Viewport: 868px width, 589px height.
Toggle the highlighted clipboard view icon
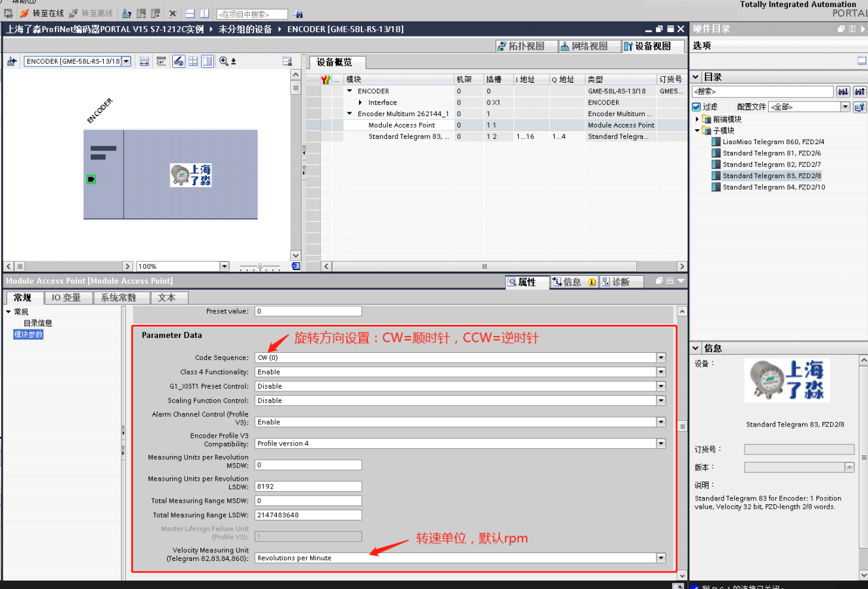[x=179, y=61]
